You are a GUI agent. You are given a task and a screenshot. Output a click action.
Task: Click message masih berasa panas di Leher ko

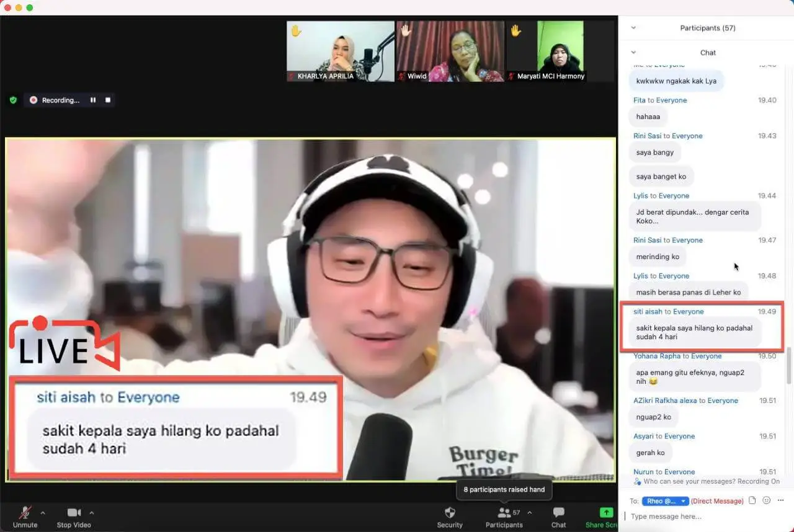(689, 292)
